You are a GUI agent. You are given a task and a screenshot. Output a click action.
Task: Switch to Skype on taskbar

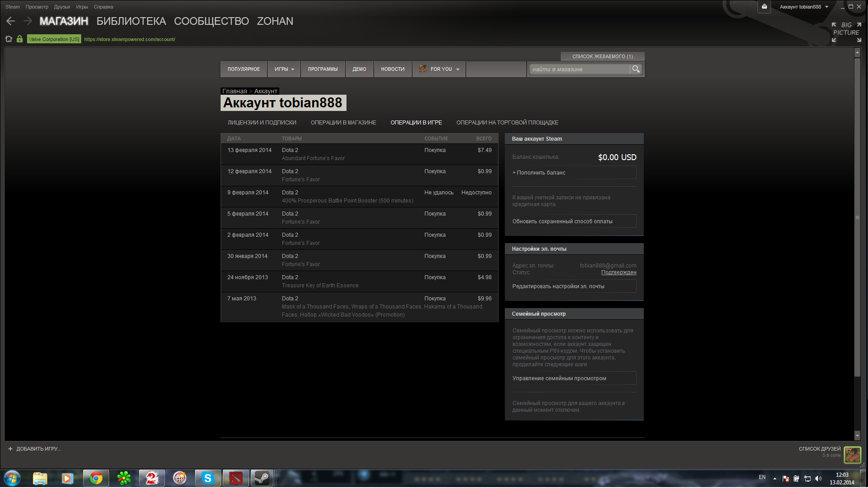pos(208,479)
